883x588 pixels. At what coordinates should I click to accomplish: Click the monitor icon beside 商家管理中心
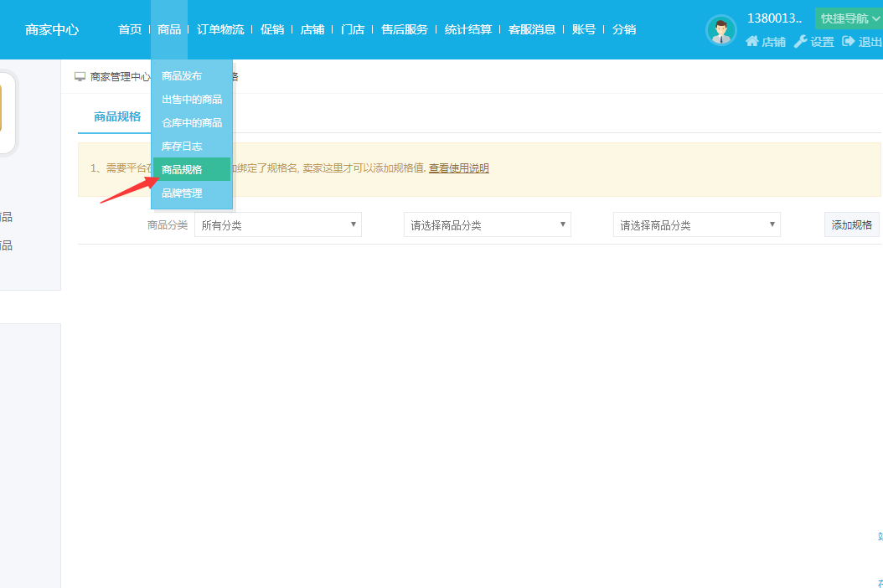(x=80, y=76)
